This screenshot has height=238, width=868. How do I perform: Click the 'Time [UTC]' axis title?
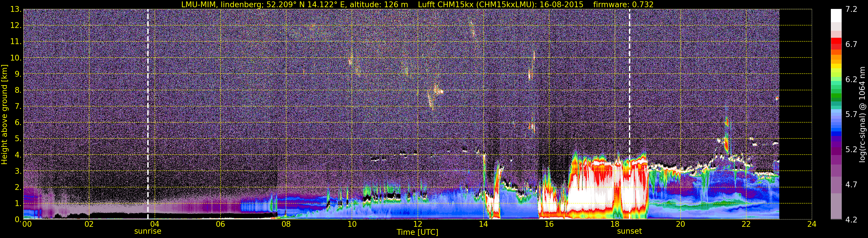(417, 232)
